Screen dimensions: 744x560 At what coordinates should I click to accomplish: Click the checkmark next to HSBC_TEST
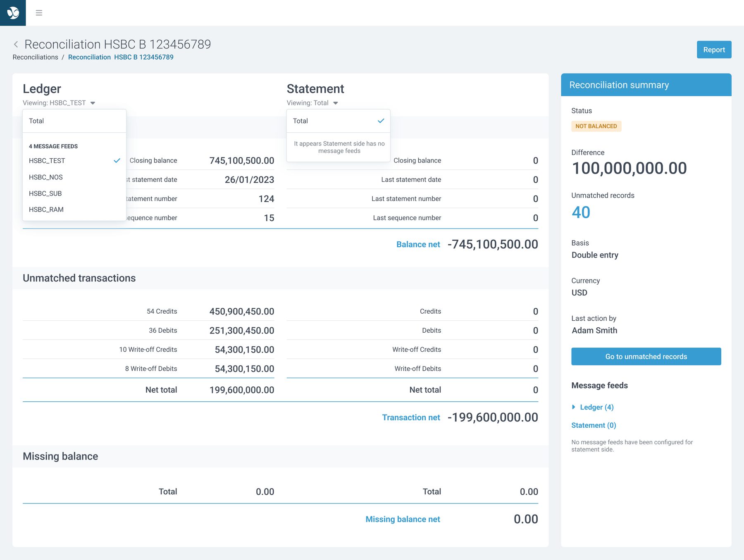pyautogui.click(x=117, y=160)
